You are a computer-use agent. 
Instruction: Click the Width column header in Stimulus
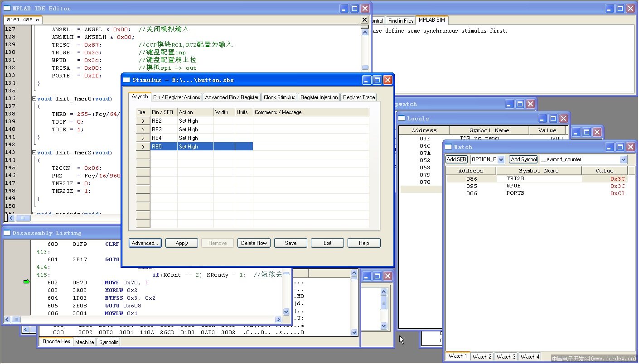[x=224, y=112]
